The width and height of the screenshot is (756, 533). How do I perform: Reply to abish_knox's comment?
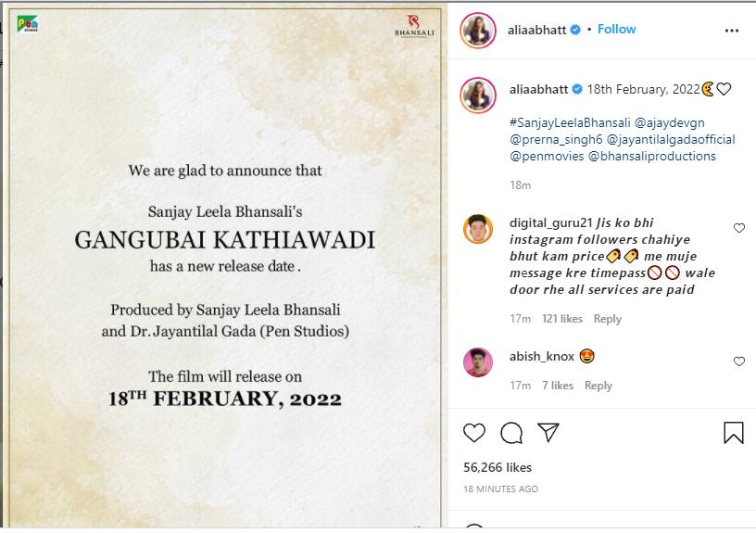pos(598,386)
